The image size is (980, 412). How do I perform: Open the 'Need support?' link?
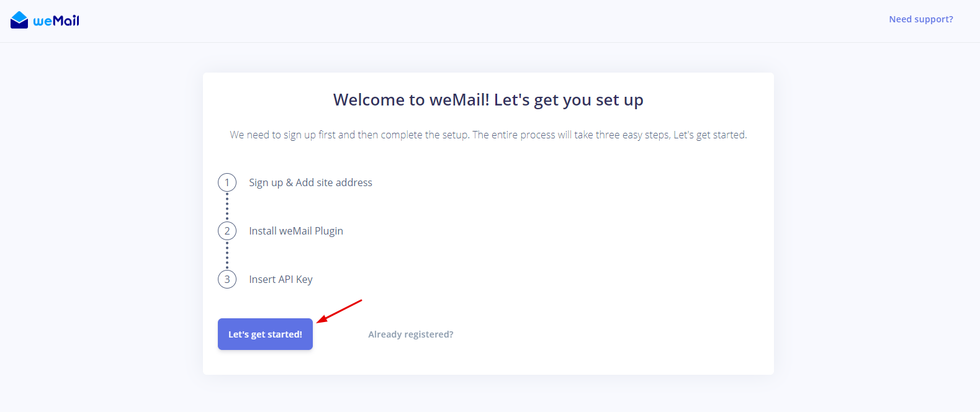(921, 19)
